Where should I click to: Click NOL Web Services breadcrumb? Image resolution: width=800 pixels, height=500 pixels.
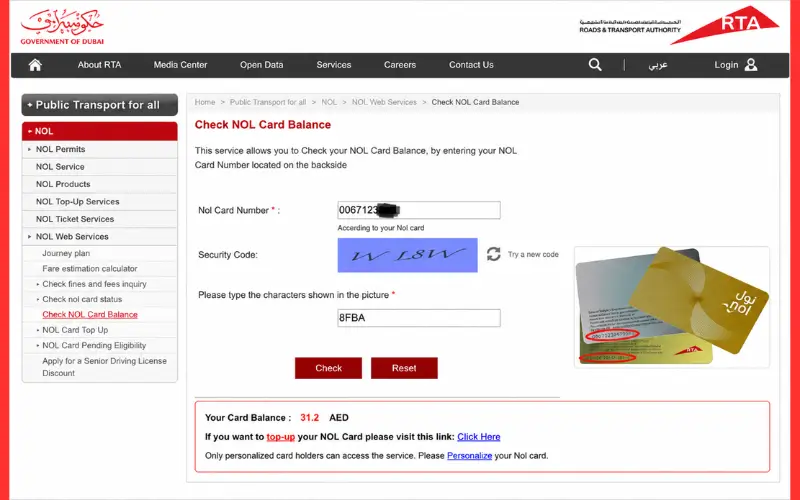click(384, 102)
